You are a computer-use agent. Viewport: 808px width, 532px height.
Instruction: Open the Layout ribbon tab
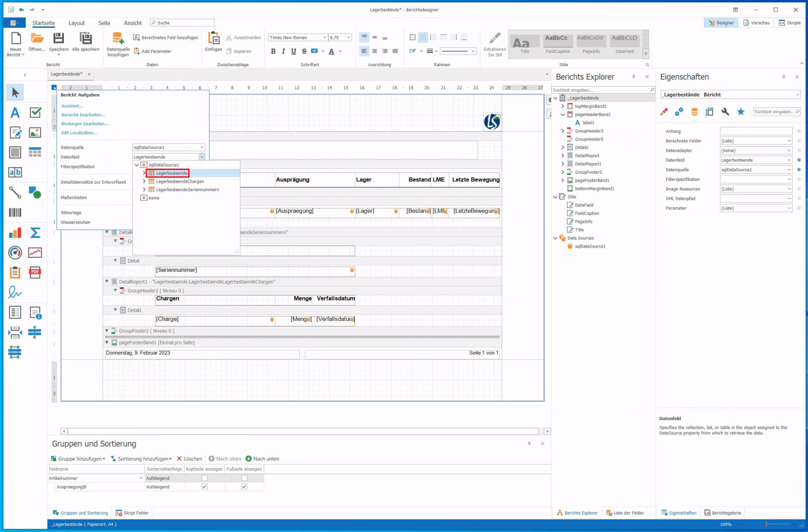pos(76,23)
